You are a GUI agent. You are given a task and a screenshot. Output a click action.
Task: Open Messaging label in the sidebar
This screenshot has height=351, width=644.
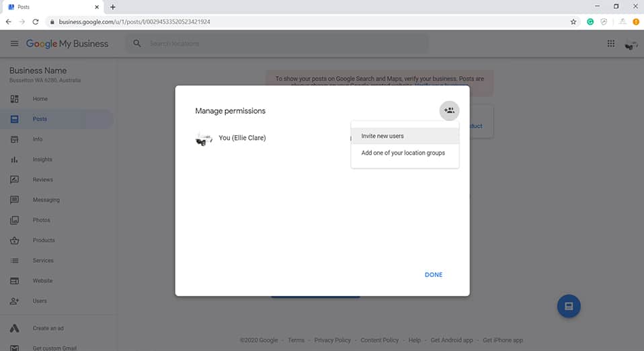(x=46, y=200)
